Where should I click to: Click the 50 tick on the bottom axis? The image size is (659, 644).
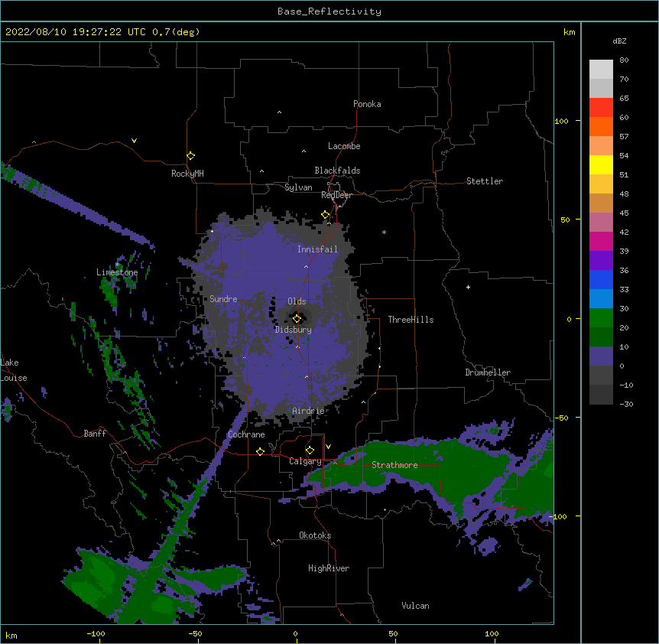click(x=393, y=633)
